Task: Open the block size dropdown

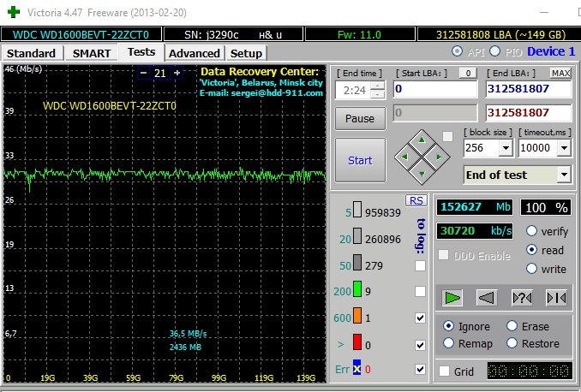Action: (506, 148)
